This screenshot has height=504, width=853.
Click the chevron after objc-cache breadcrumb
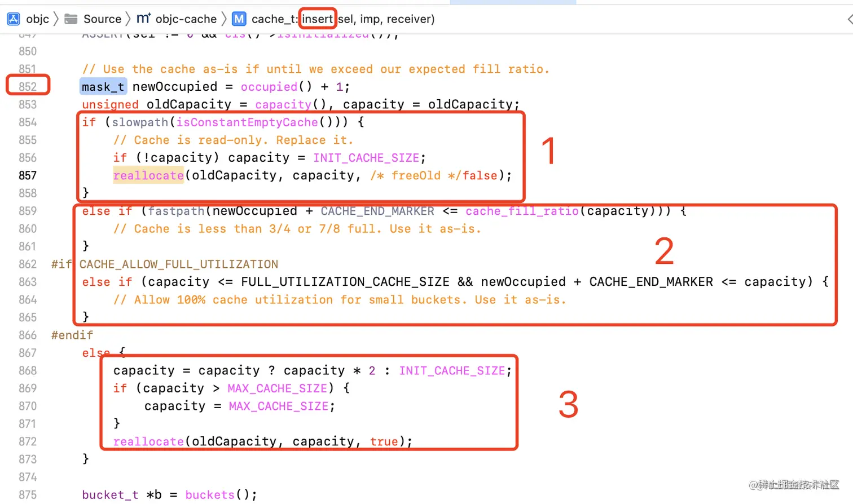tap(224, 19)
